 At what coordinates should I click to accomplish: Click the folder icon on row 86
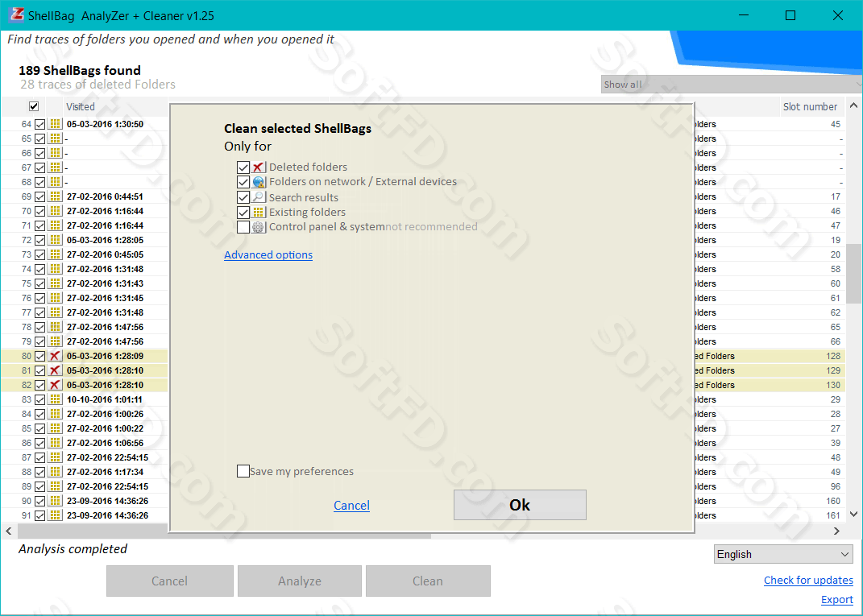[55, 443]
